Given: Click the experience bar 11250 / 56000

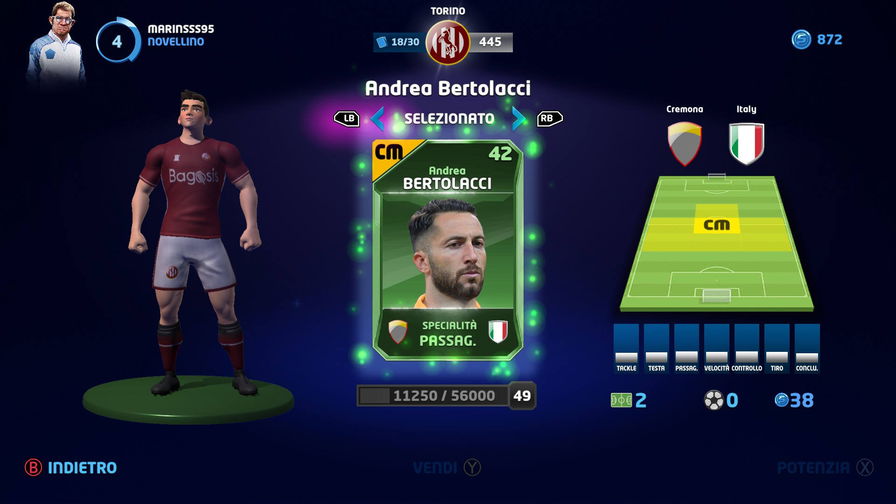Looking at the screenshot, I should coord(433,395).
